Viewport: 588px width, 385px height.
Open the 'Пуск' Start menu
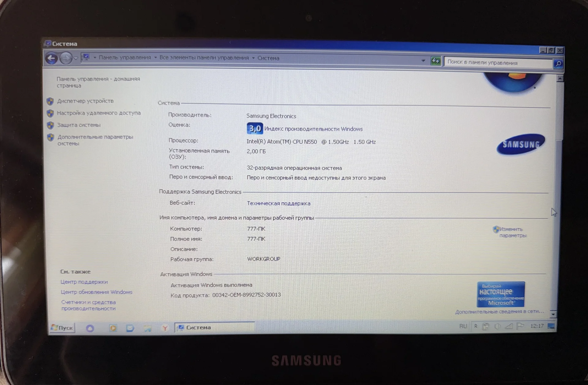62,328
